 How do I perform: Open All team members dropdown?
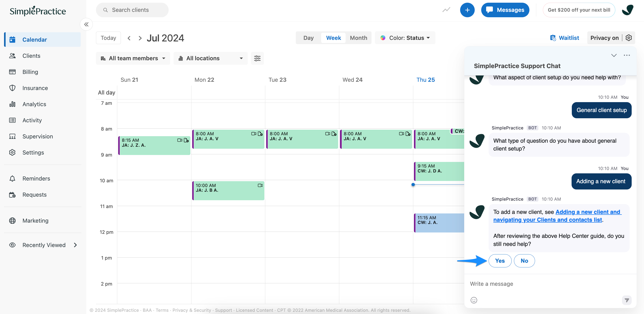point(133,58)
